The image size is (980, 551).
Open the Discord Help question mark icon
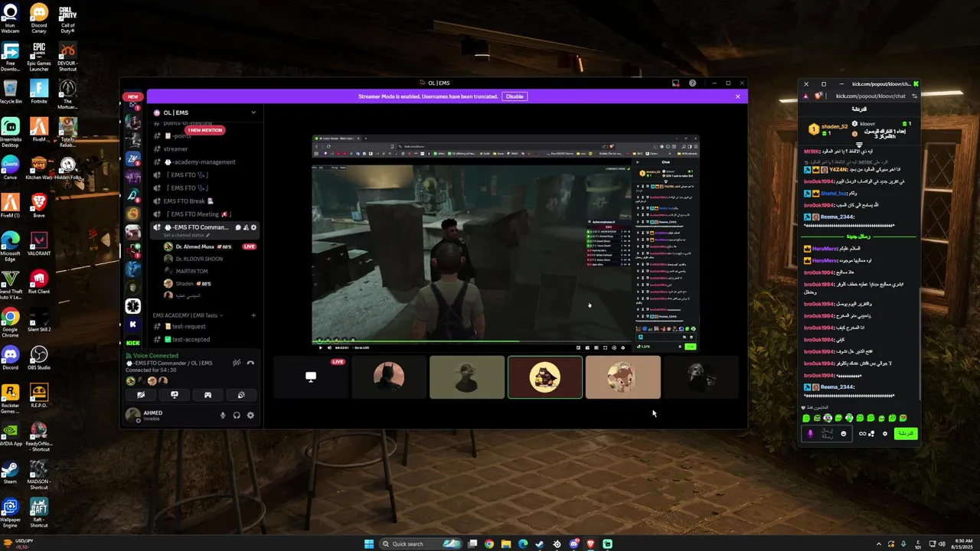tap(692, 83)
